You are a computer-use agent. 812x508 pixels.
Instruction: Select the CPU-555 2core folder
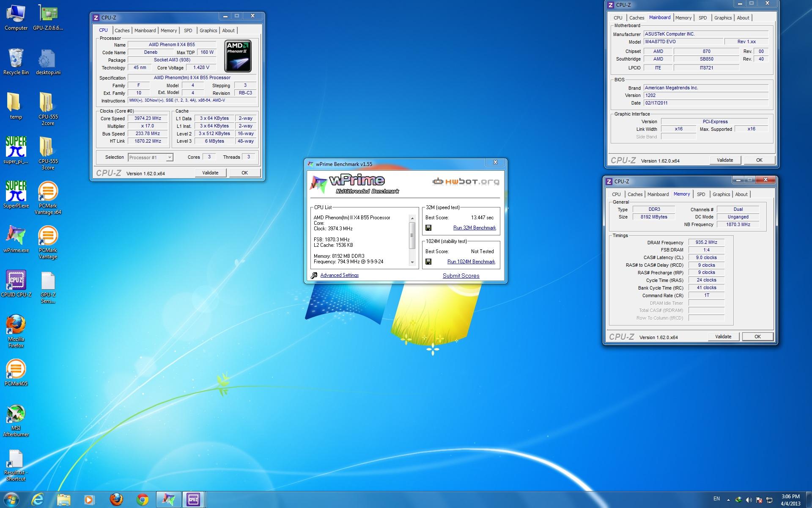tap(48, 109)
